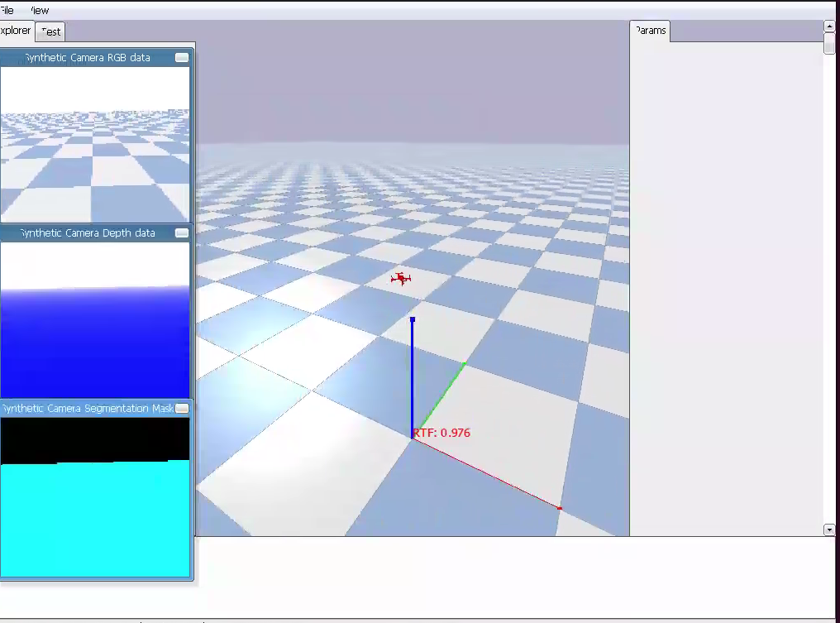Image resolution: width=840 pixels, height=623 pixels.
Task: Click the cyan segmentation mask preview
Action: coord(95,517)
